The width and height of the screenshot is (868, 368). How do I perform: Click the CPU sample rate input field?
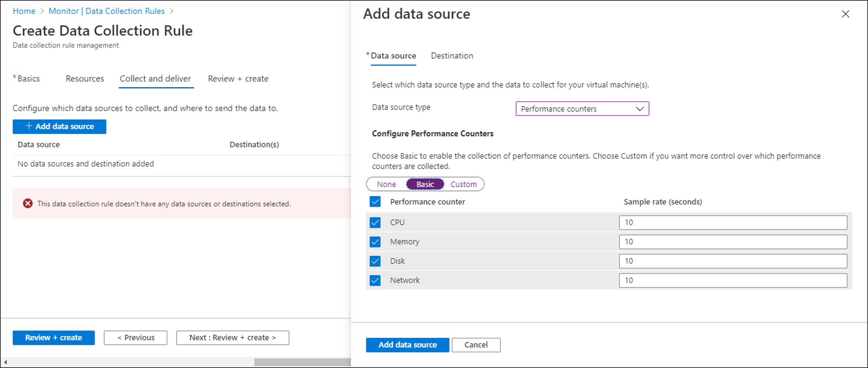(733, 222)
